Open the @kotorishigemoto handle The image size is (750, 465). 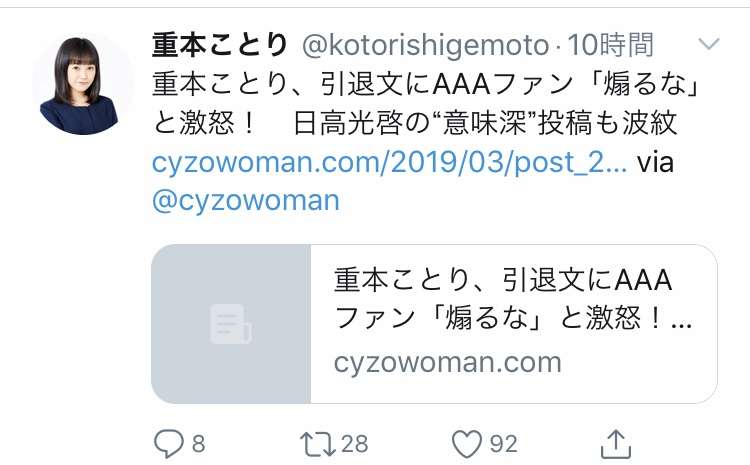pos(426,46)
